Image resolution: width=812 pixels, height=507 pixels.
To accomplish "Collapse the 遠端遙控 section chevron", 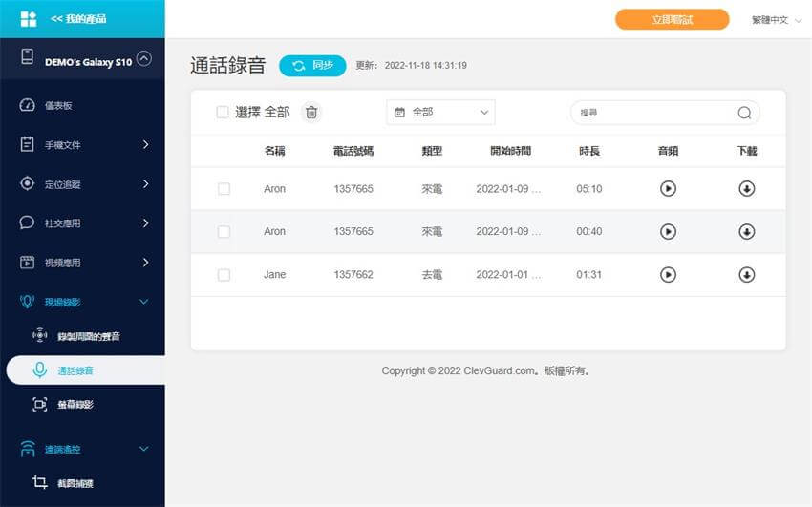I will (144, 449).
